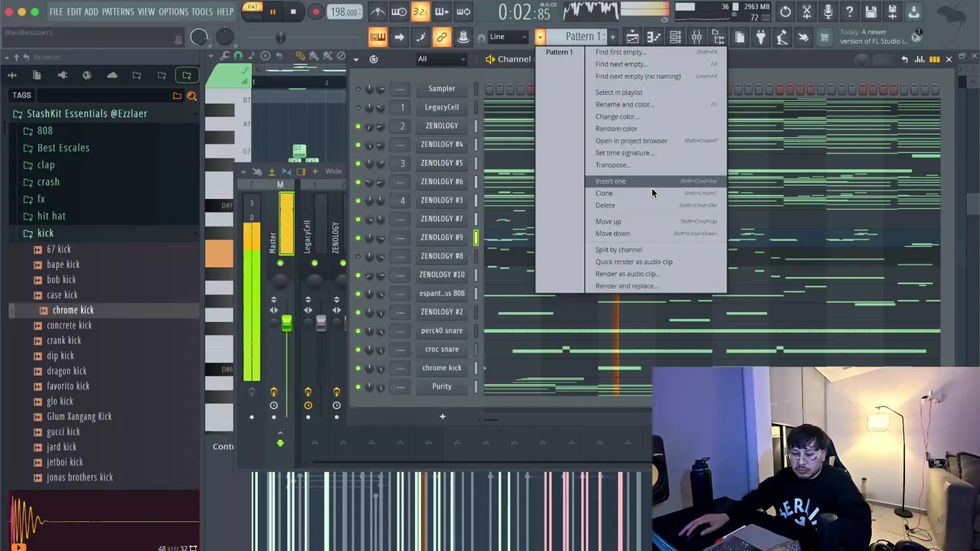This screenshot has width=980, height=551.
Task: Collapse the kick folder in browser
Action: [x=45, y=233]
